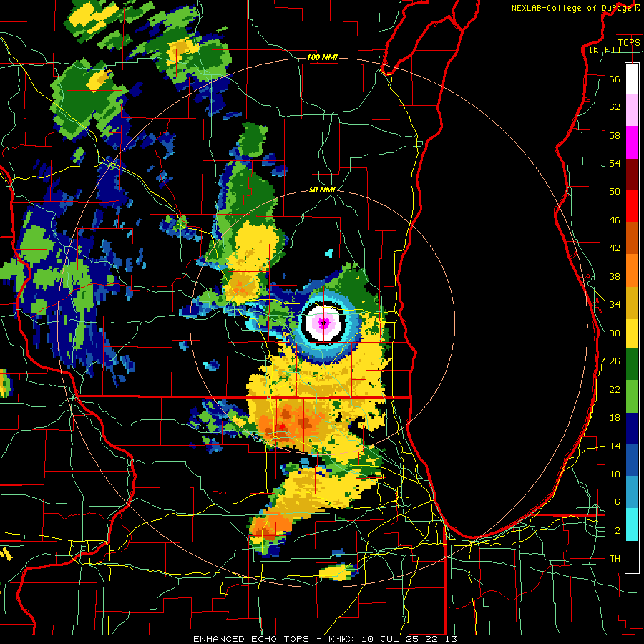Click the legend value "22"
The height and width of the screenshot is (644, 644).
pos(615,389)
